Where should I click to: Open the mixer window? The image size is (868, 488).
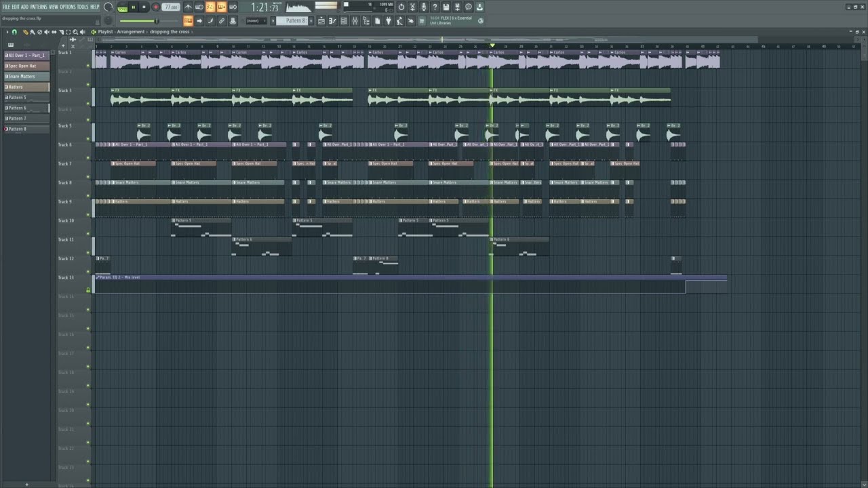coord(355,21)
